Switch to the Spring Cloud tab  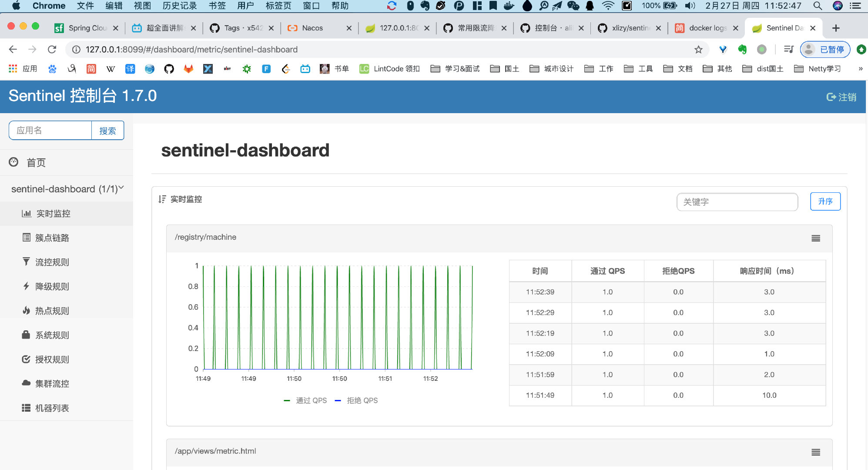(86, 28)
